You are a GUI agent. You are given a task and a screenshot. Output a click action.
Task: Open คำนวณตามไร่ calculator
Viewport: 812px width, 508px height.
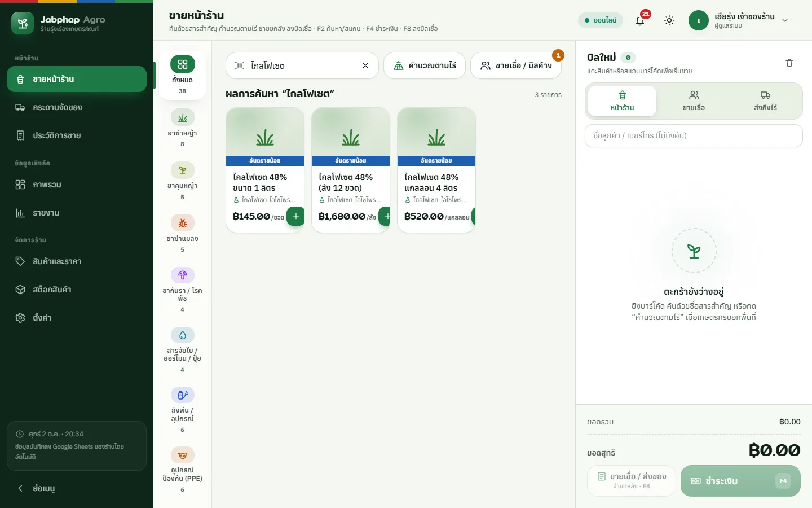(x=425, y=65)
